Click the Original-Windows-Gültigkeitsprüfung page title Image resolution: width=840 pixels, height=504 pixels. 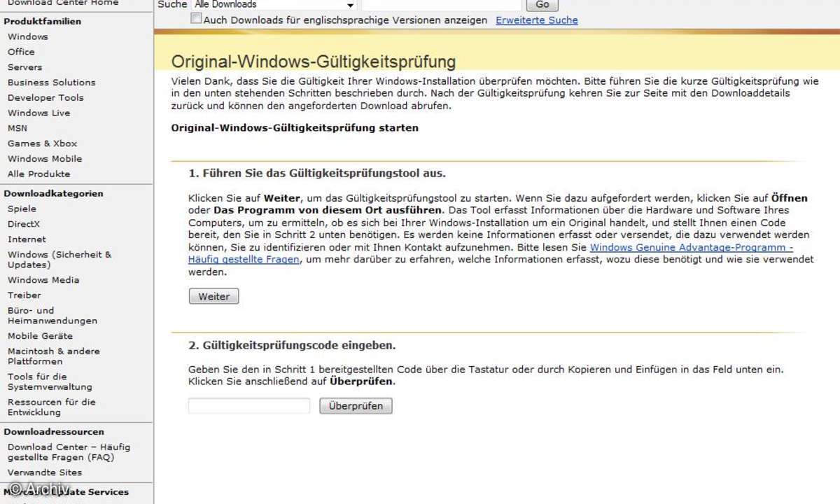pos(314,62)
